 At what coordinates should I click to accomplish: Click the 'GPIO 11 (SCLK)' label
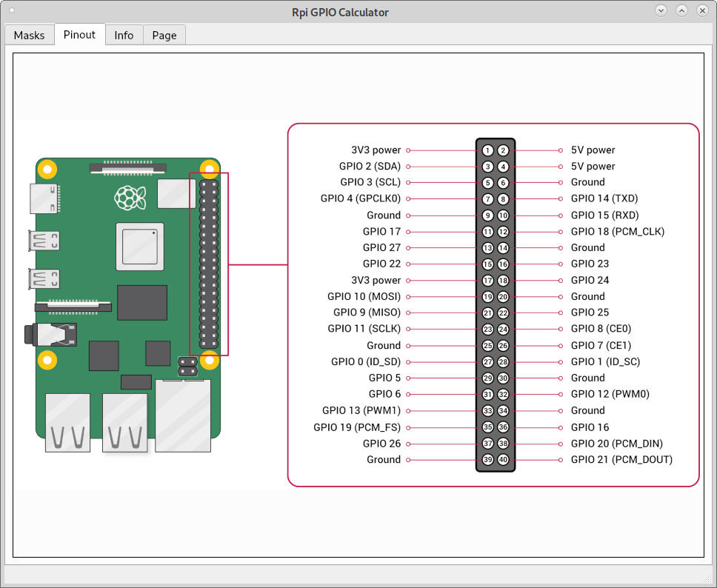(x=364, y=329)
